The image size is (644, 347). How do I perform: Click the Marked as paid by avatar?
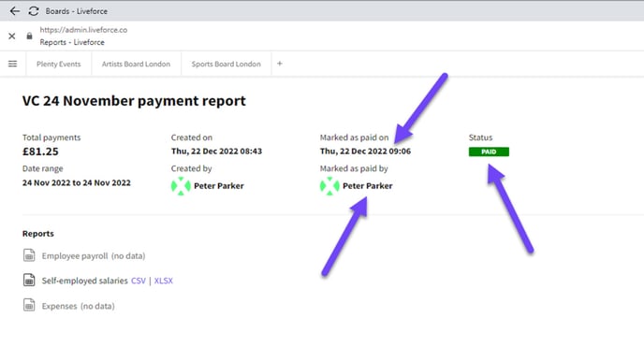329,186
